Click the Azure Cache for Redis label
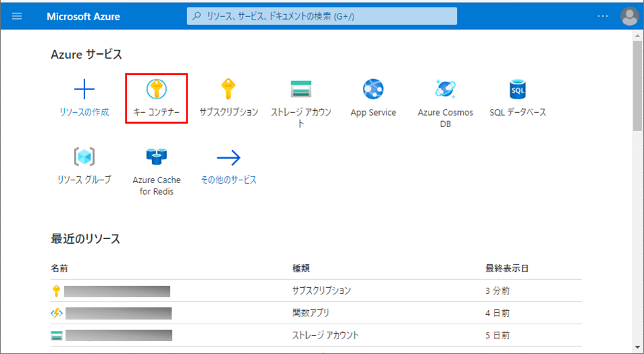This screenshot has width=644, height=354. click(157, 186)
